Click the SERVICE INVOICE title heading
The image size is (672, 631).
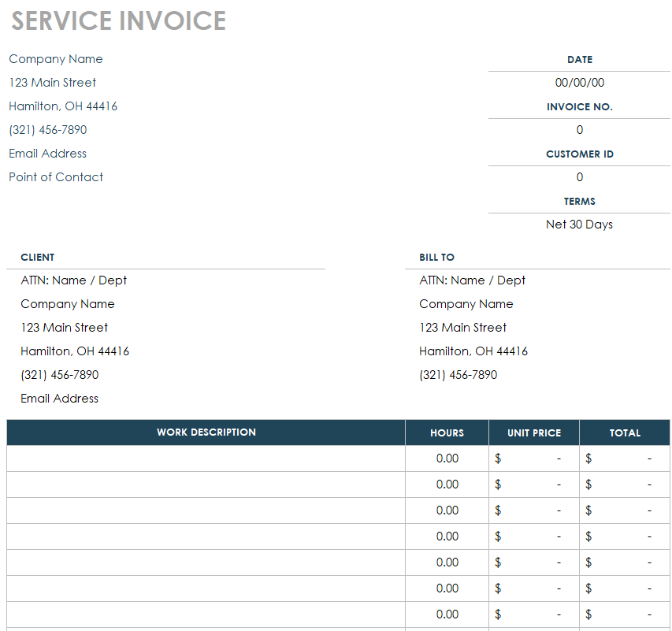pyautogui.click(x=118, y=21)
